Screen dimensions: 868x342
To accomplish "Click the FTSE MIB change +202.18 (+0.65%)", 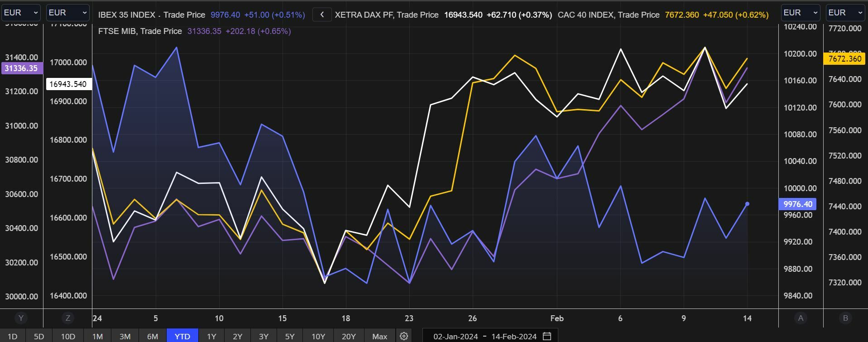I will click(258, 31).
